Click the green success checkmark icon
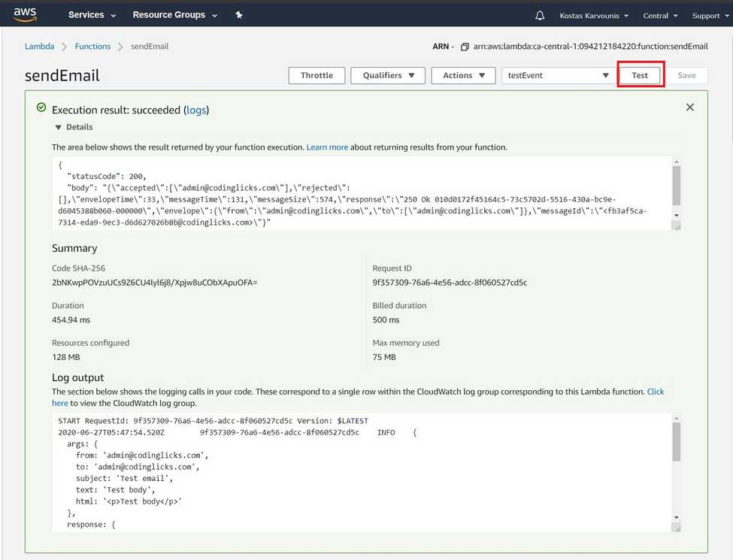Viewport: 733px width, 560px height. [x=41, y=107]
